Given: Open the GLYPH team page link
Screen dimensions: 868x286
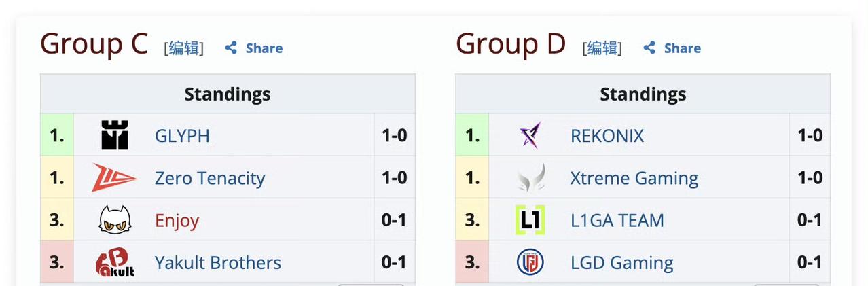Looking at the screenshot, I should click(182, 136).
